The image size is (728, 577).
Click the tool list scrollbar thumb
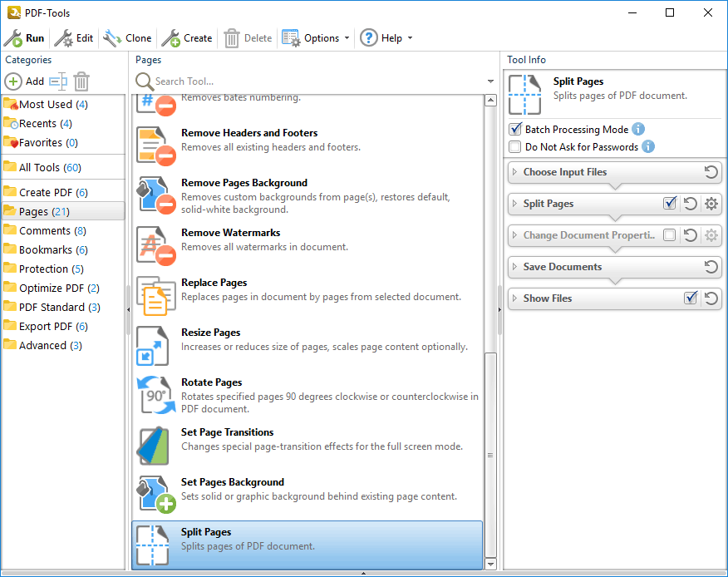click(x=491, y=455)
